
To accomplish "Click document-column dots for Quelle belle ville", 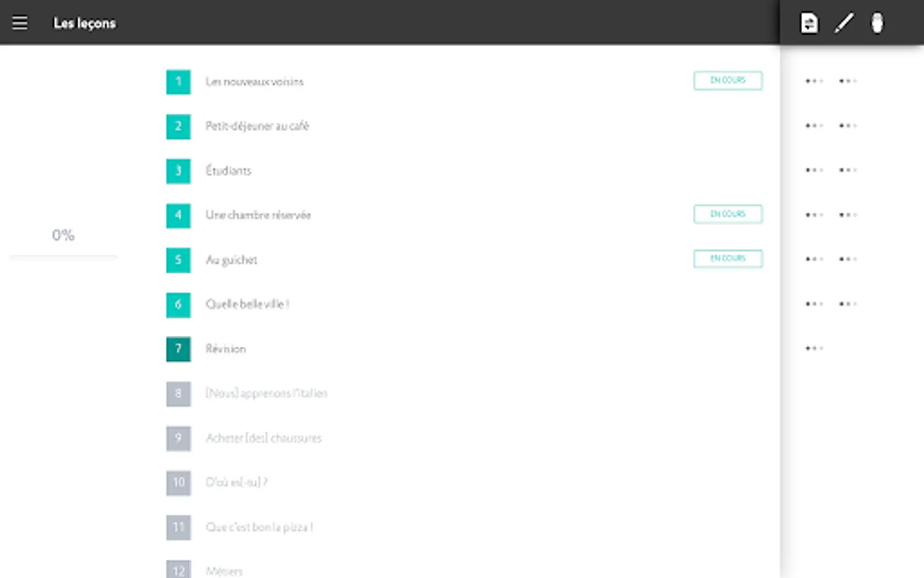I will click(x=814, y=304).
